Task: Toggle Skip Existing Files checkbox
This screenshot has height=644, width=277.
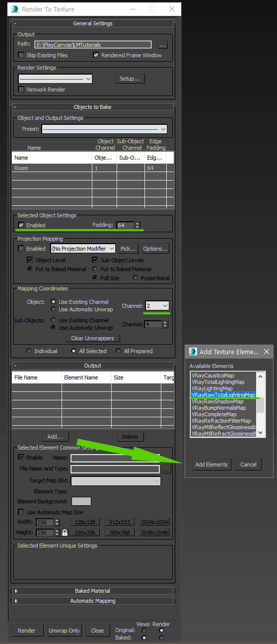Action: point(21,55)
